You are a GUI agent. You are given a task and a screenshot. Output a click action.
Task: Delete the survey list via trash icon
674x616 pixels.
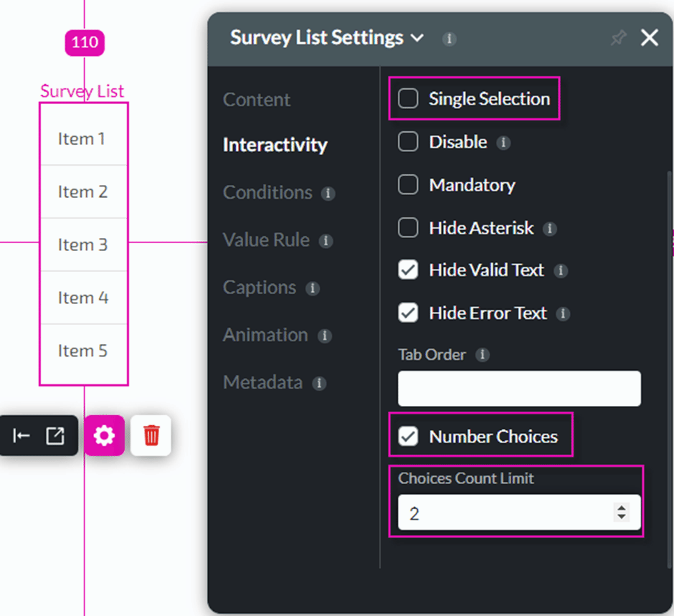pyautogui.click(x=151, y=435)
